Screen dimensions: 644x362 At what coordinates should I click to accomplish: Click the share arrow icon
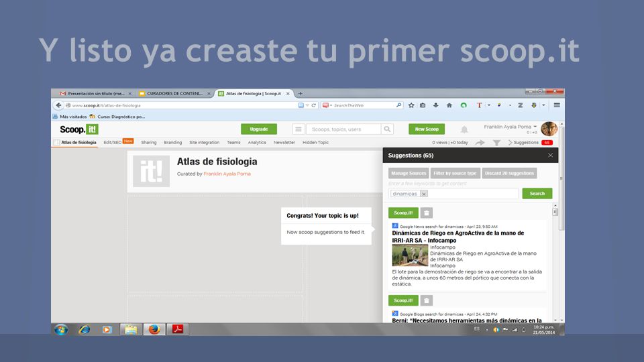click(x=480, y=142)
